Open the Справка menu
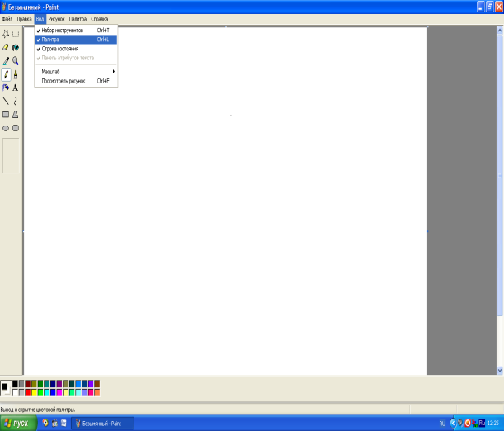 click(x=99, y=19)
